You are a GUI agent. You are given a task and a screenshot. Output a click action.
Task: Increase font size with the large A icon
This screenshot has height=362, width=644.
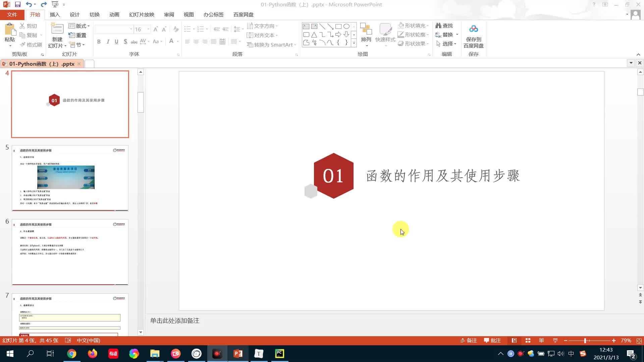pos(156,29)
